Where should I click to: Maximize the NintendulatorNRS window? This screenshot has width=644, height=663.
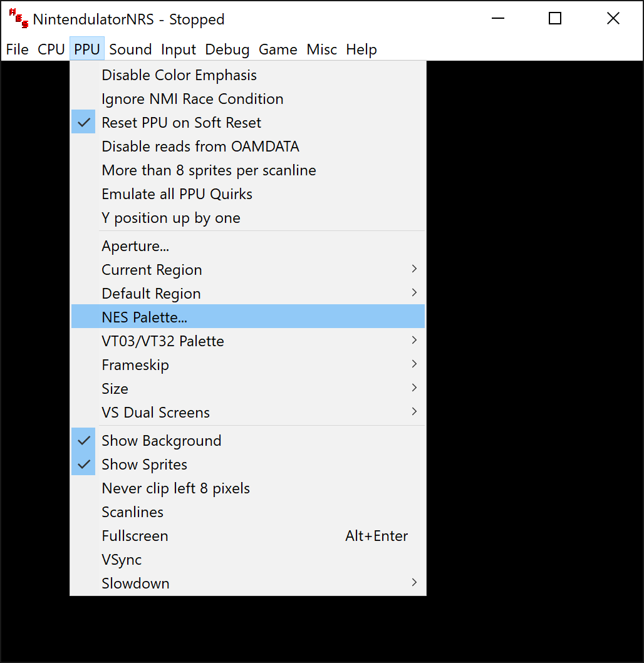[x=555, y=19]
